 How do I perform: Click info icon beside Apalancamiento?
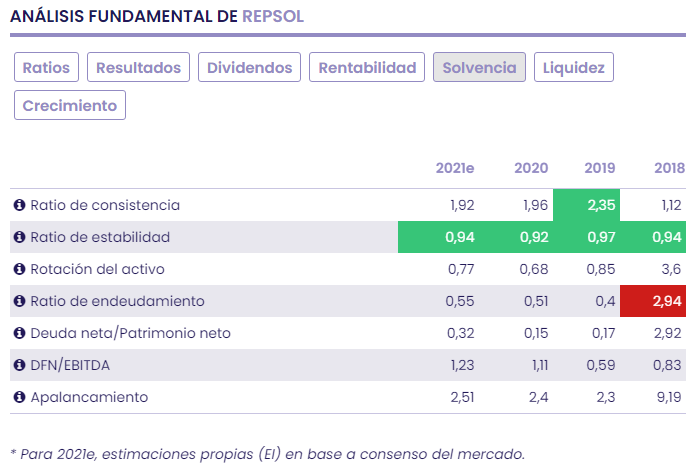pyautogui.click(x=19, y=397)
